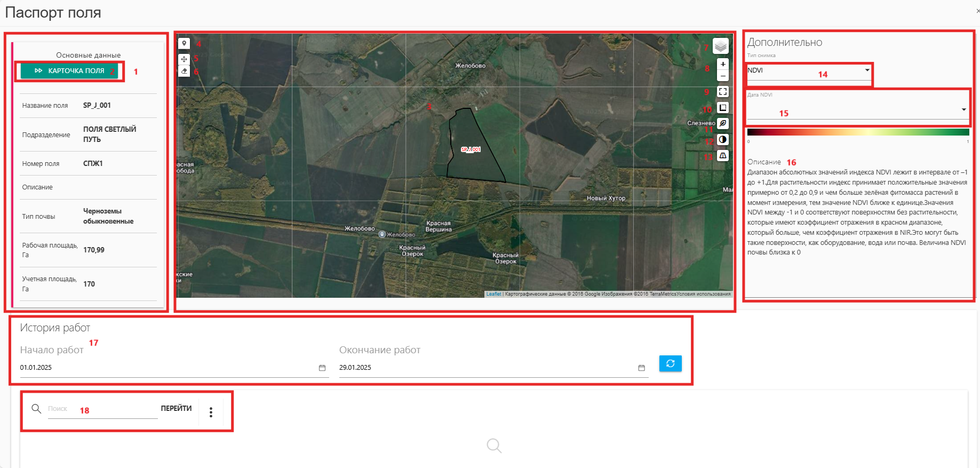
Task: Zoom out the map with minus
Action: pos(723,76)
